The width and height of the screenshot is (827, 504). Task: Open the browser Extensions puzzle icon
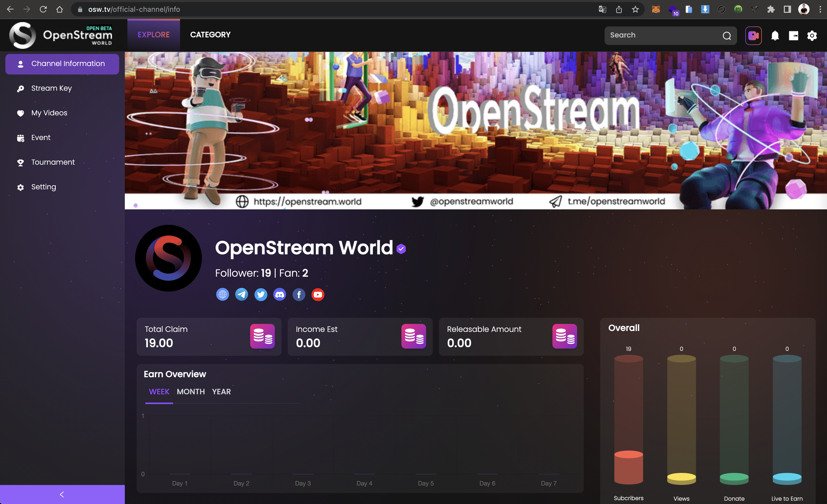point(770,10)
